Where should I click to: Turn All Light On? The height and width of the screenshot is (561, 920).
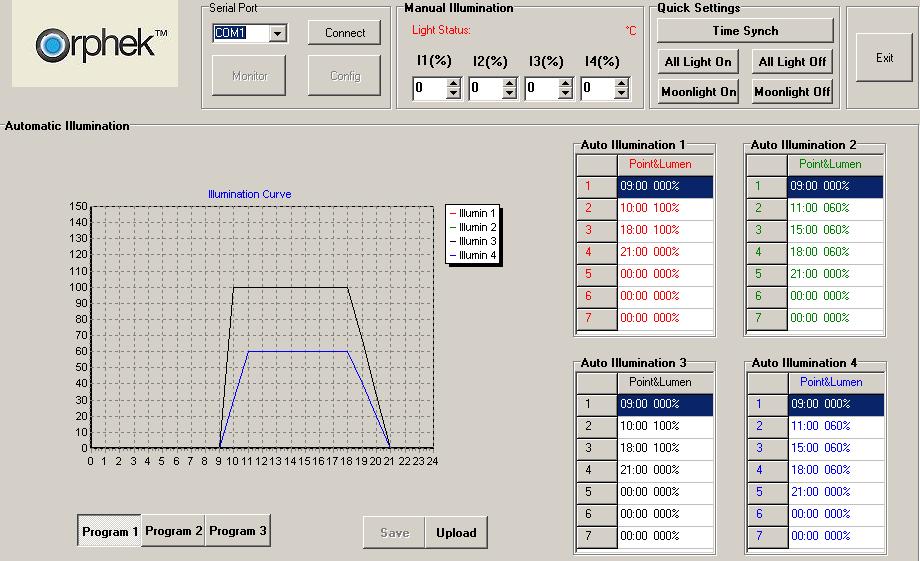tap(698, 62)
